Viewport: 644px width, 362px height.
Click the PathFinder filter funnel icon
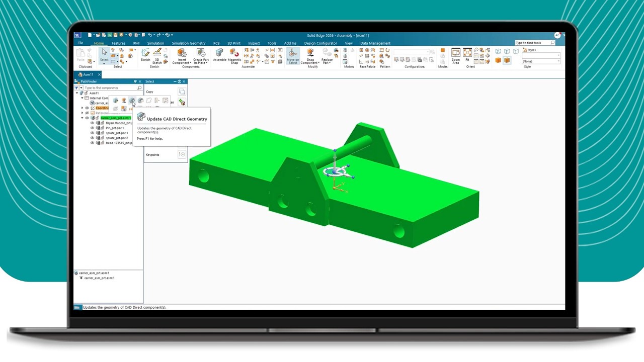tap(76, 88)
